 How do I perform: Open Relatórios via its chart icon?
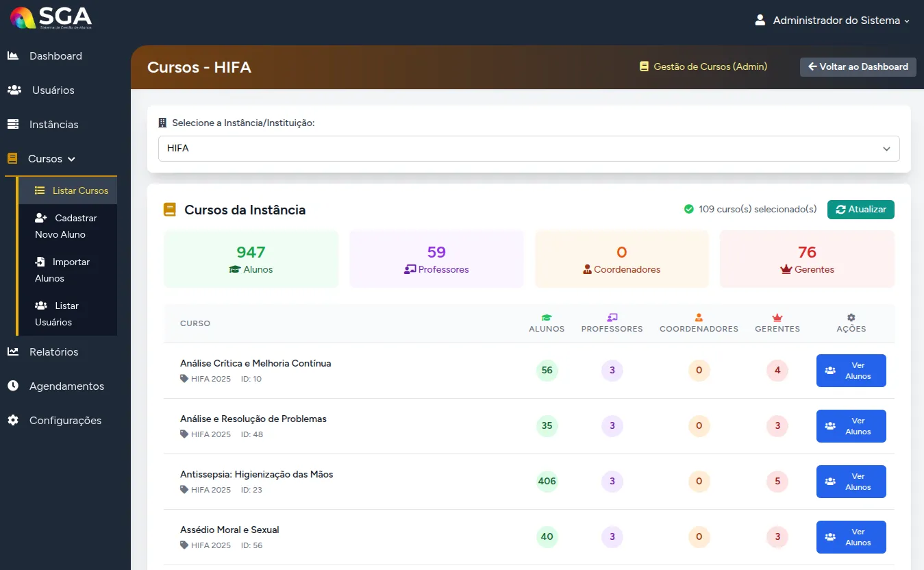click(x=13, y=351)
